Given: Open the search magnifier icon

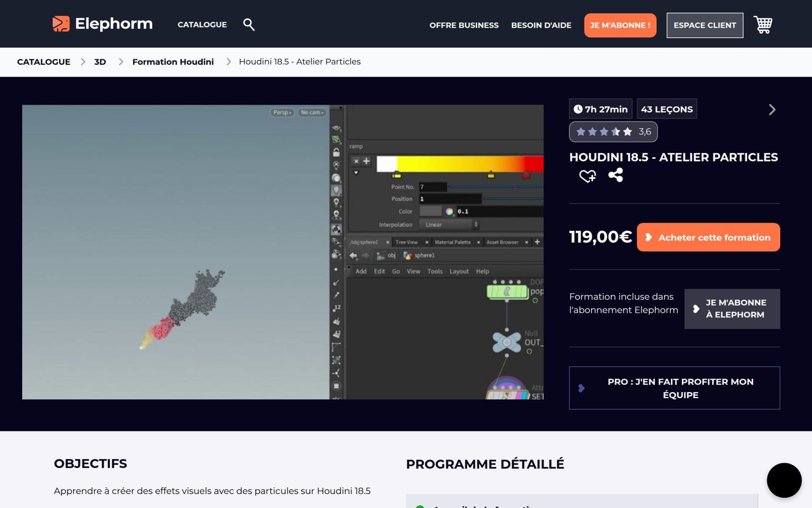Looking at the screenshot, I should click(x=249, y=25).
